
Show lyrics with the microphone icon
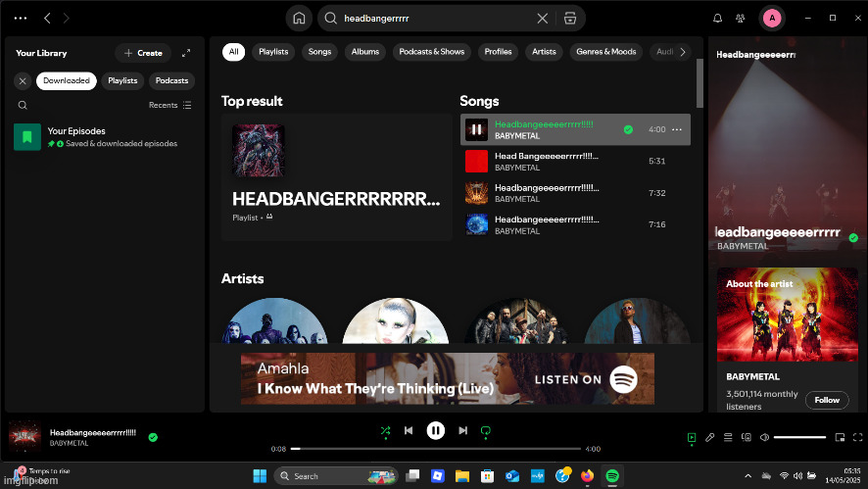coord(709,437)
